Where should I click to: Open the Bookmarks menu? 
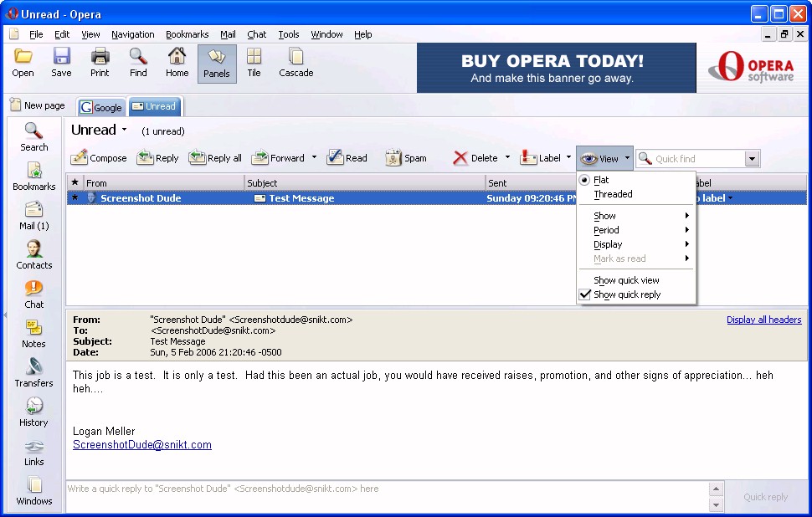click(x=187, y=34)
